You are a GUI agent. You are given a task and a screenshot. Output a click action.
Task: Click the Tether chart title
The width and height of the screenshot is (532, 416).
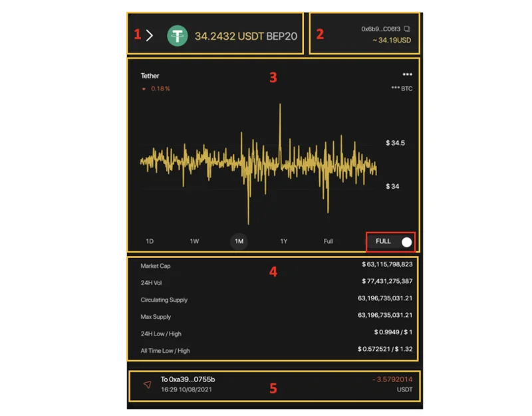point(150,76)
